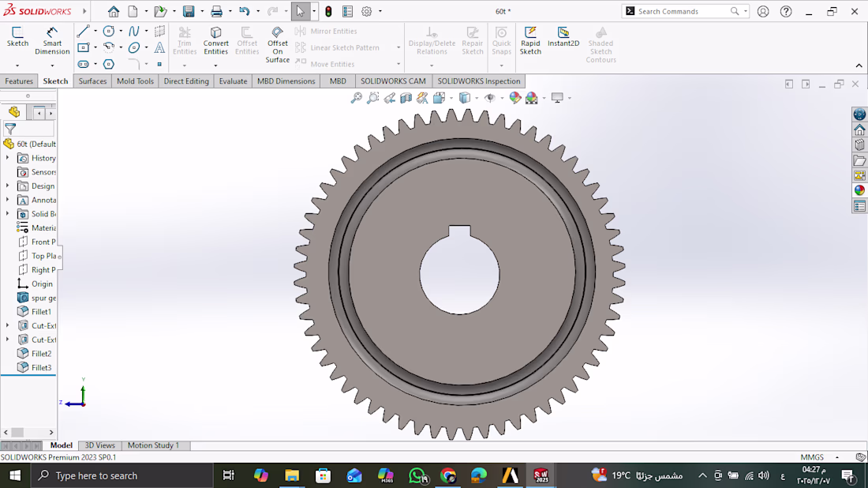Click the Edit Appearance color ball
The width and height of the screenshot is (868, 488).
(514, 98)
